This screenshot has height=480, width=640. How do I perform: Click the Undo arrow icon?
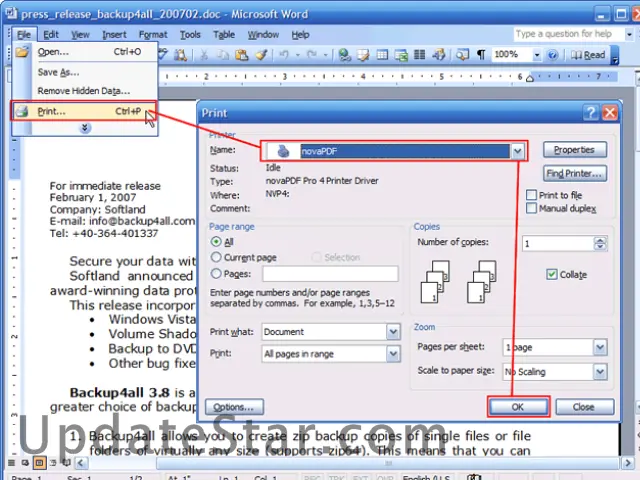pos(284,54)
